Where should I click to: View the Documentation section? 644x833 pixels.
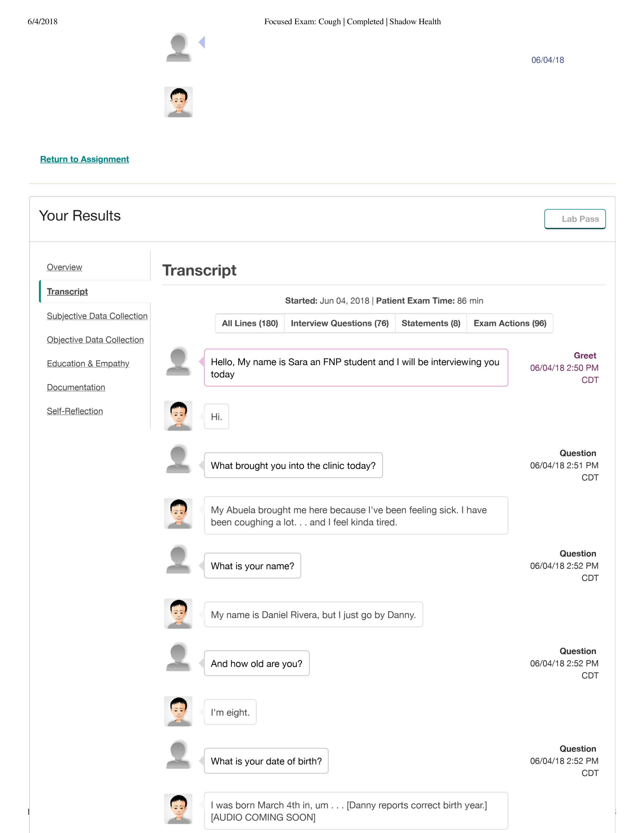point(75,387)
